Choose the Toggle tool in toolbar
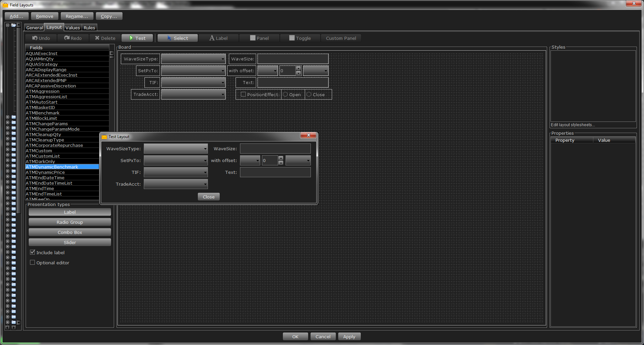The image size is (644, 345). [x=300, y=38]
